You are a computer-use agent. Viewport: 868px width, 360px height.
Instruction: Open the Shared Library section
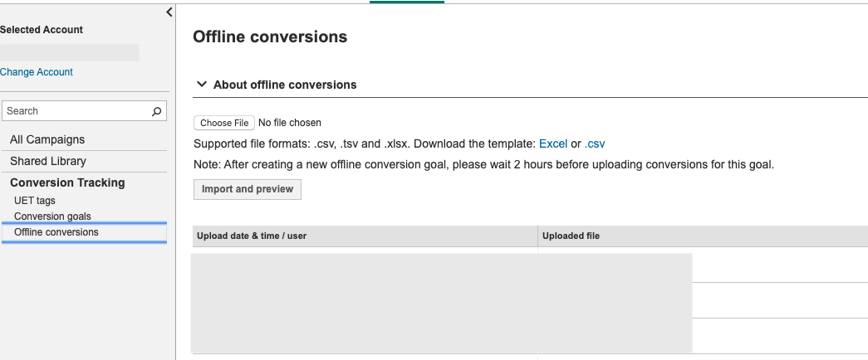coord(48,161)
